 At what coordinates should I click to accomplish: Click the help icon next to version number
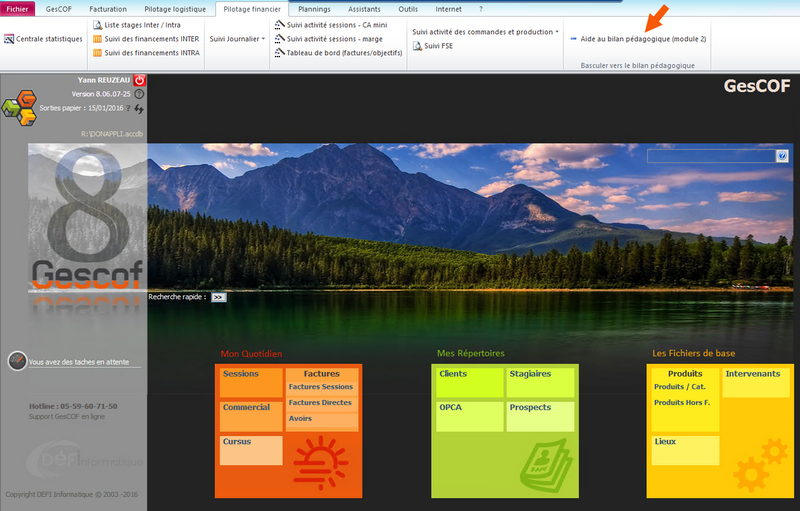pos(139,94)
